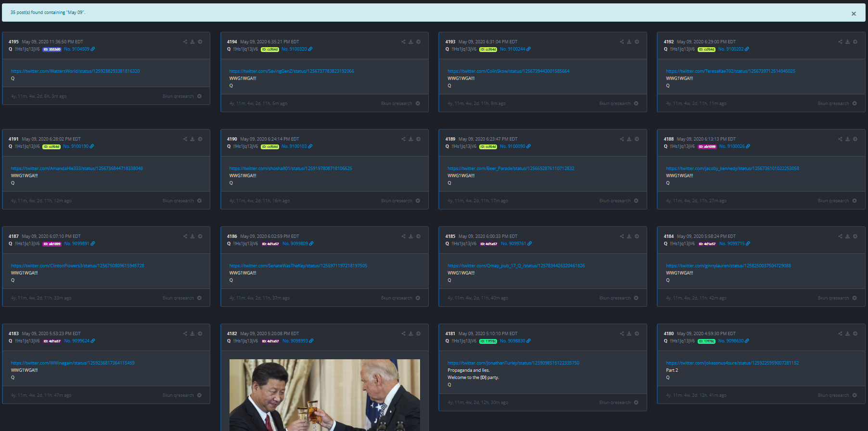
Task: Open post link No. 9100190
Action: [78, 146]
